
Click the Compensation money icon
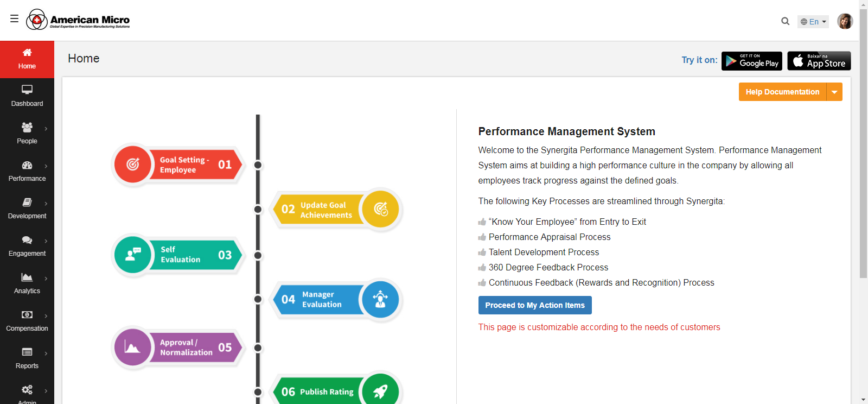coord(27,315)
